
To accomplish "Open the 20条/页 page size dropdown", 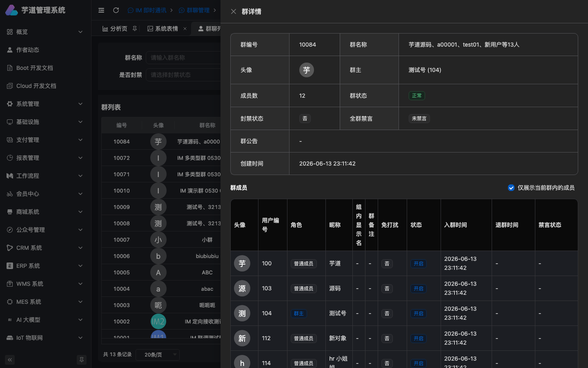I will (158, 355).
